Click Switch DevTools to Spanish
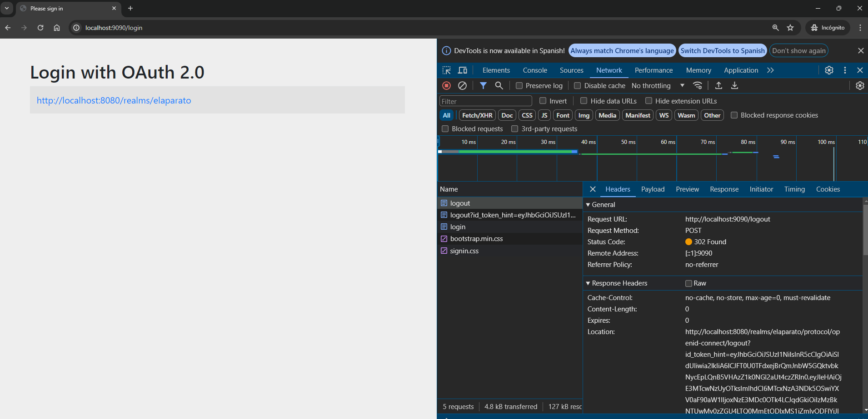868x419 pixels. tap(723, 51)
